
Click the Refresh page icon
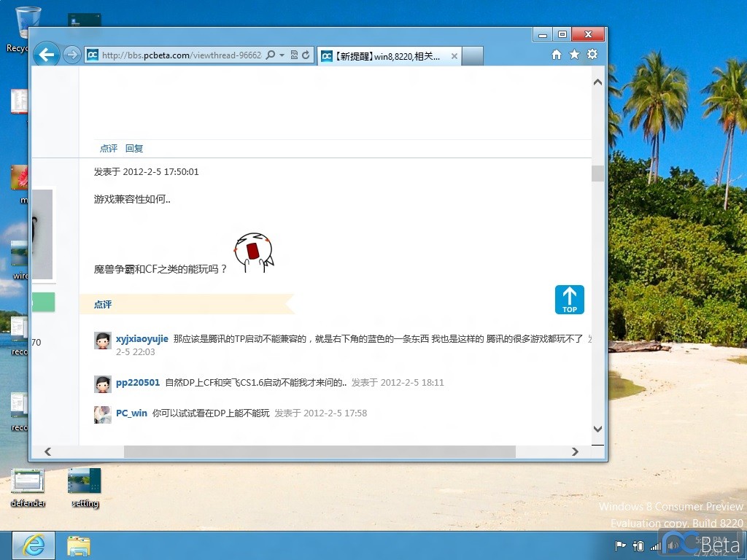click(x=306, y=55)
